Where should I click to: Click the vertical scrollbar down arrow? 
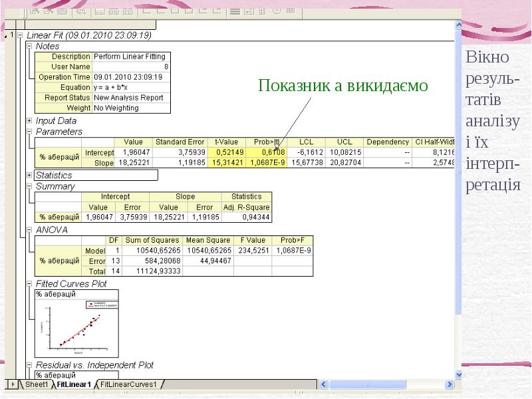457,374
